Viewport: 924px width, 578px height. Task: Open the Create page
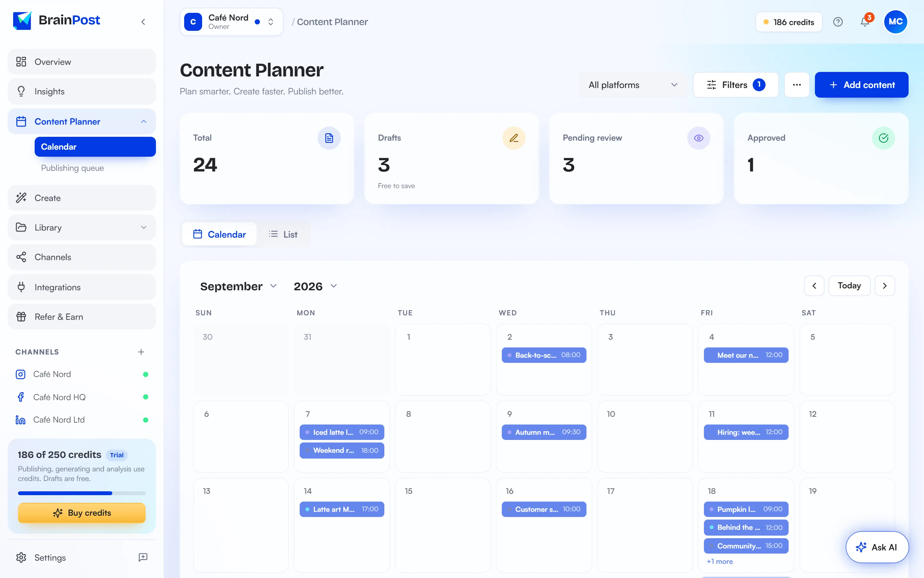[82, 197]
